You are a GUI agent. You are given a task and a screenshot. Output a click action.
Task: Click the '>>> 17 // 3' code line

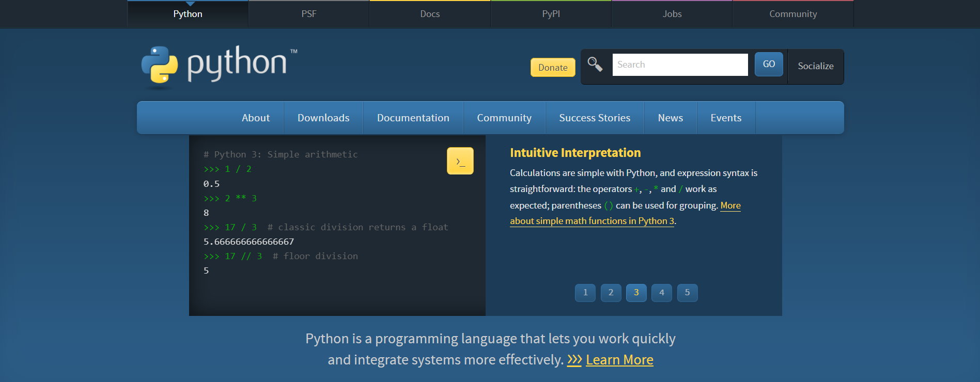coord(233,256)
